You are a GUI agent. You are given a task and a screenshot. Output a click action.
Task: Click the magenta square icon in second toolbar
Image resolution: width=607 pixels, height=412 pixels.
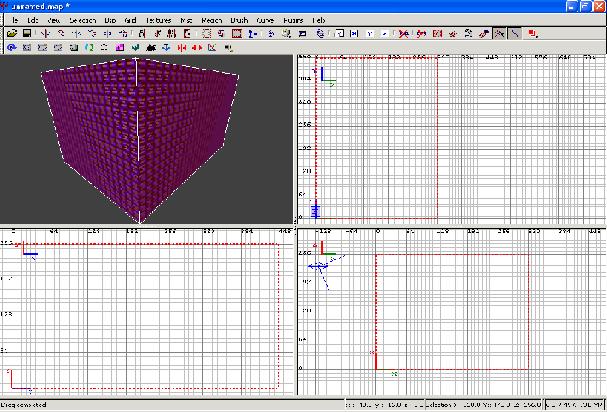pos(120,48)
